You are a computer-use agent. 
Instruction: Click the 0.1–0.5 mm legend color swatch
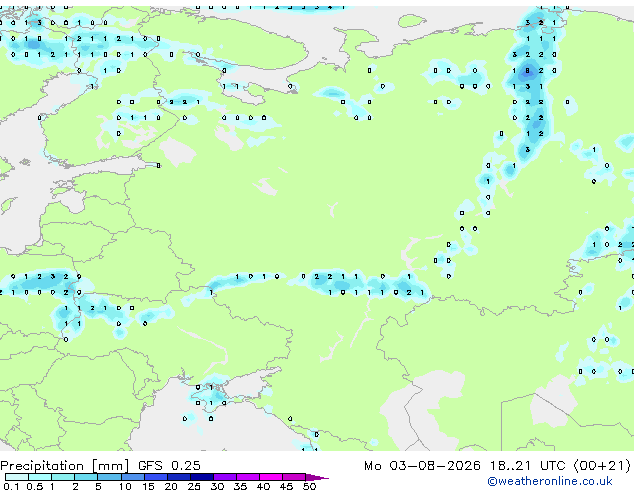click(x=17, y=477)
